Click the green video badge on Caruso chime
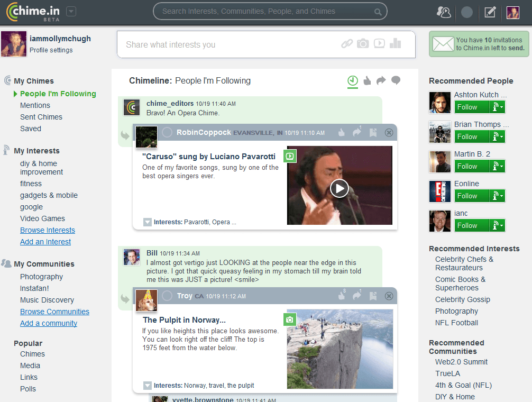532x402 pixels. click(x=290, y=156)
